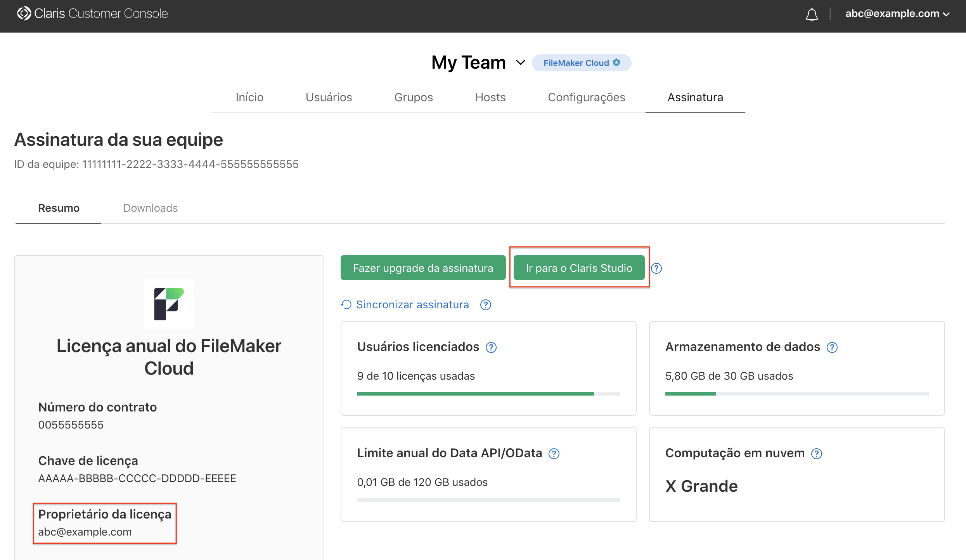
Task: Click Computação em nuvem help icon
Action: coord(817,454)
